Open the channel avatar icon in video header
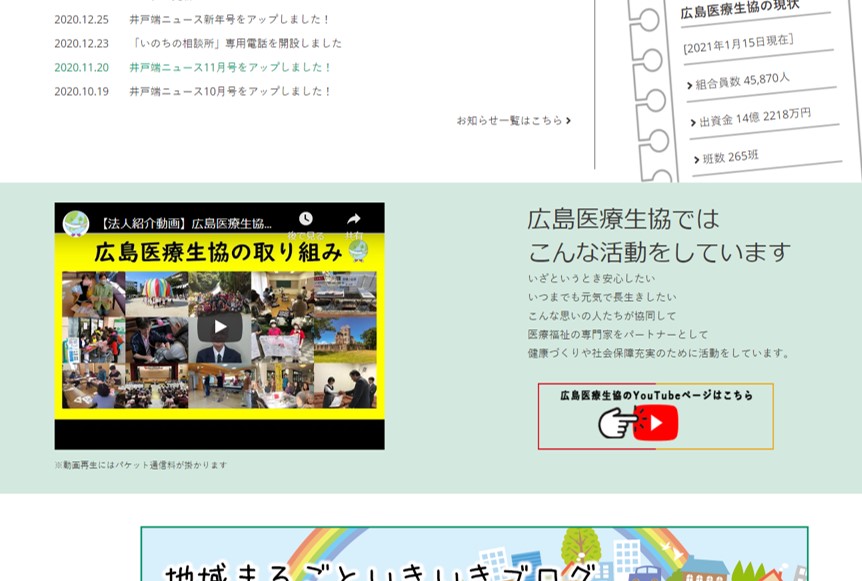 point(76,223)
